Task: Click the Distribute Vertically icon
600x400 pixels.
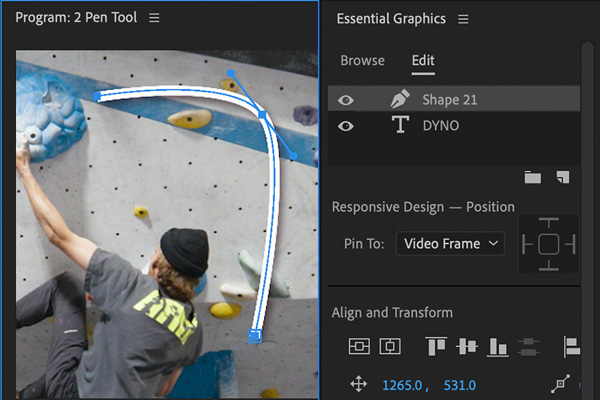Action: click(528, 346)
